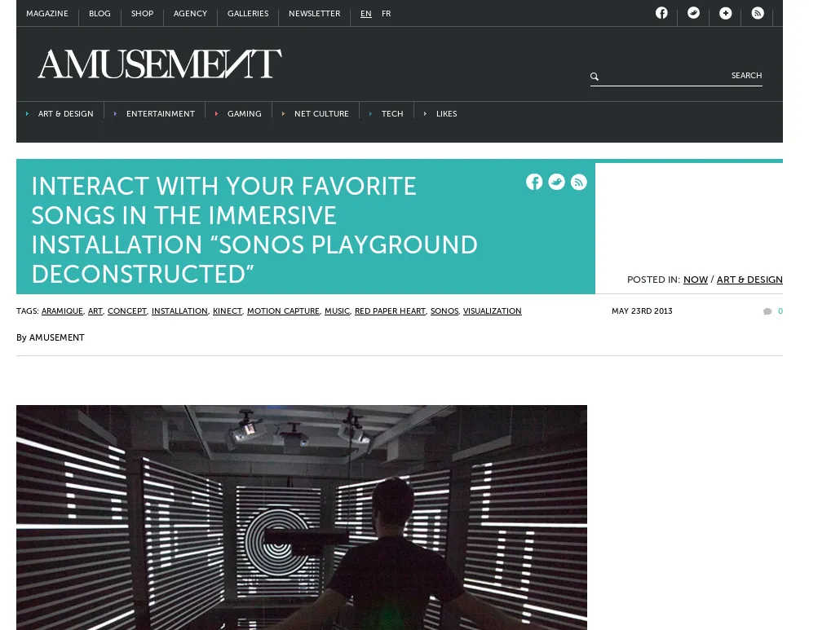Image resolution: width=840 pixels, height=630 pixels.
Task: Share article via Twitter icon in teal banner
Action: click(557, 182)
